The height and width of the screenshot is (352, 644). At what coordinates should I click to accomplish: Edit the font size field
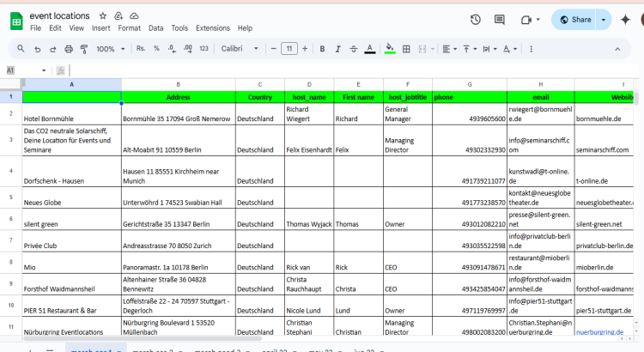289,48
